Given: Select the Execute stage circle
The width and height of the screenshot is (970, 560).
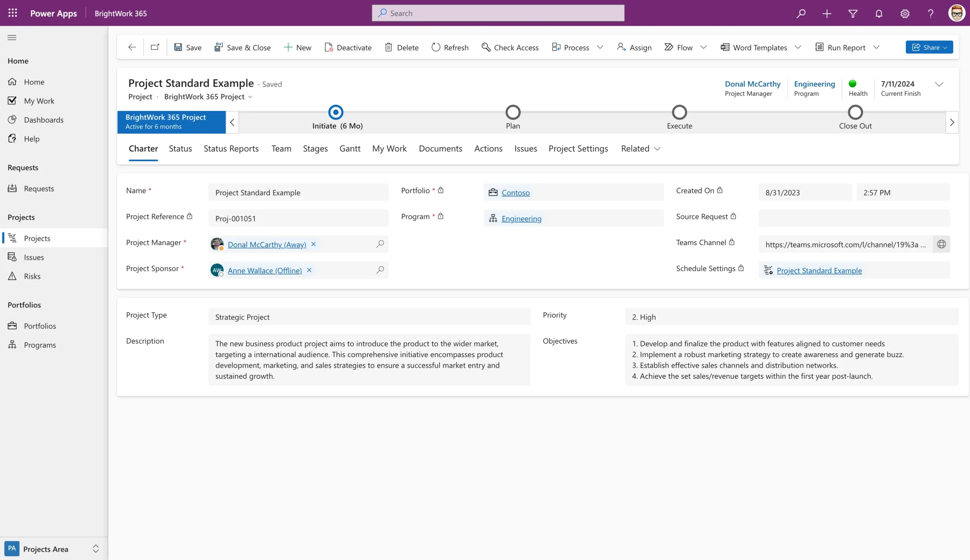Looking at the screenshot, I should click(679, 112).
